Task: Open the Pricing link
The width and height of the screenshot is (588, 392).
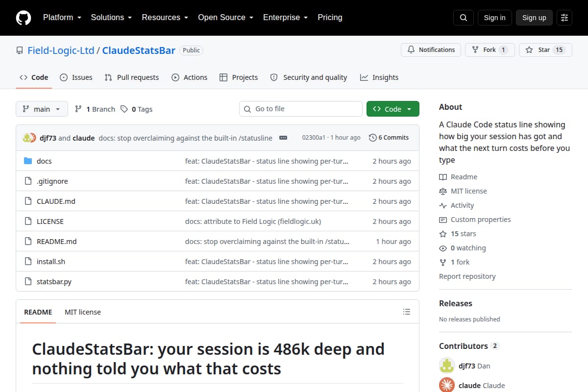Action: (x=330, y=18)
